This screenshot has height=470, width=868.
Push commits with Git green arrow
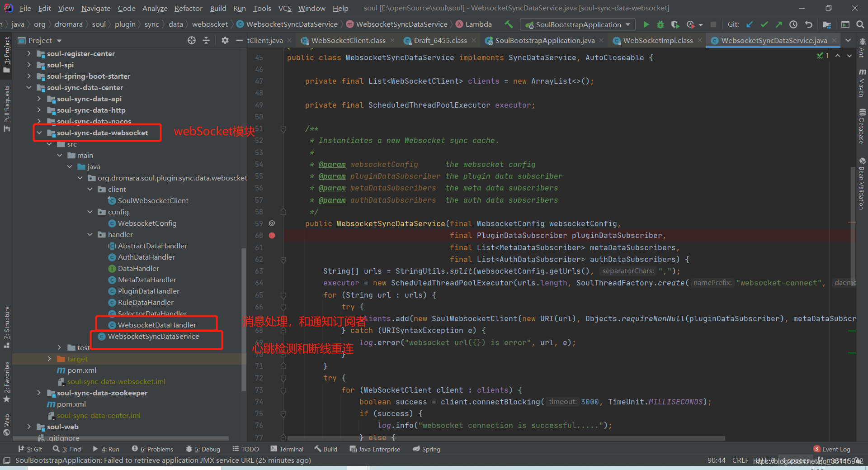click(x=778, y=24)
